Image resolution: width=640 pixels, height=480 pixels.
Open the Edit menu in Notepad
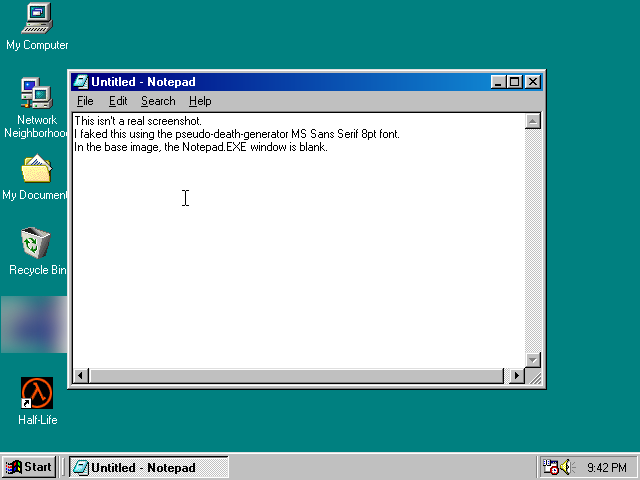click(118, 101)
